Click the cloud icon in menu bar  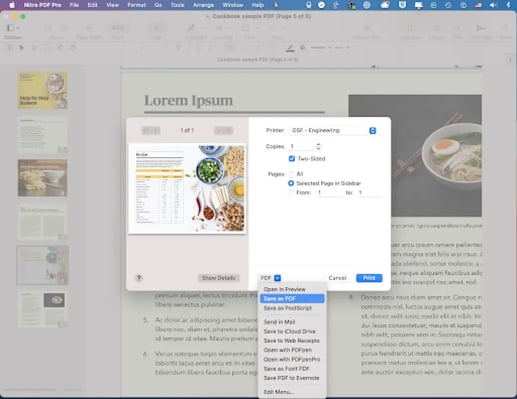(385, 5)
